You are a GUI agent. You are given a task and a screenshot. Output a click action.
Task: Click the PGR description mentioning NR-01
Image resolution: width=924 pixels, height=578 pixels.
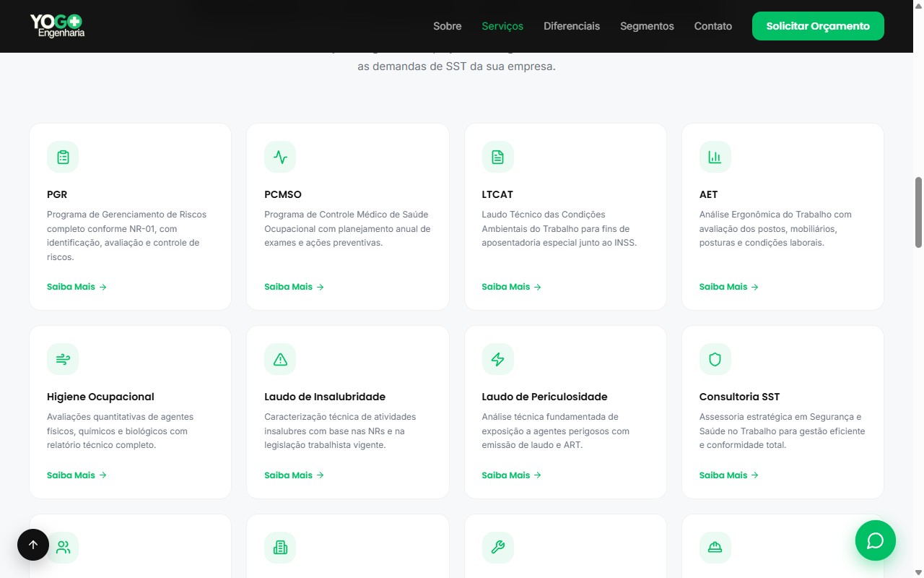click(x=127, y=236)
